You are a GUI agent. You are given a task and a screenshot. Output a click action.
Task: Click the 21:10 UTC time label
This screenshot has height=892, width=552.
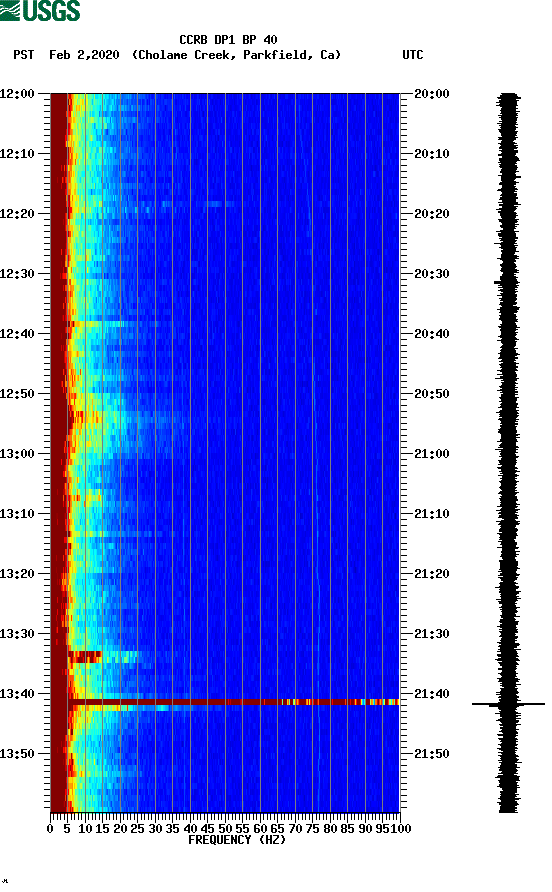click(431, 514)
